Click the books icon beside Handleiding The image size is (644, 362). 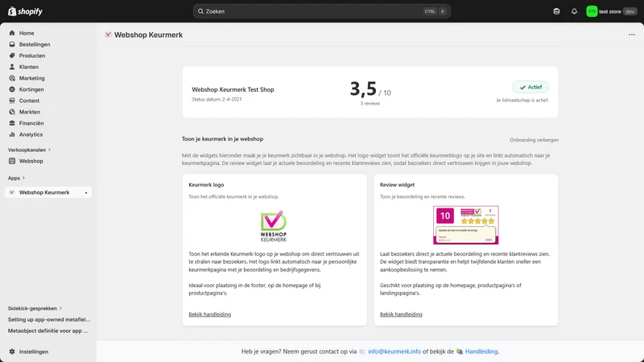click(x=460, y=352)
